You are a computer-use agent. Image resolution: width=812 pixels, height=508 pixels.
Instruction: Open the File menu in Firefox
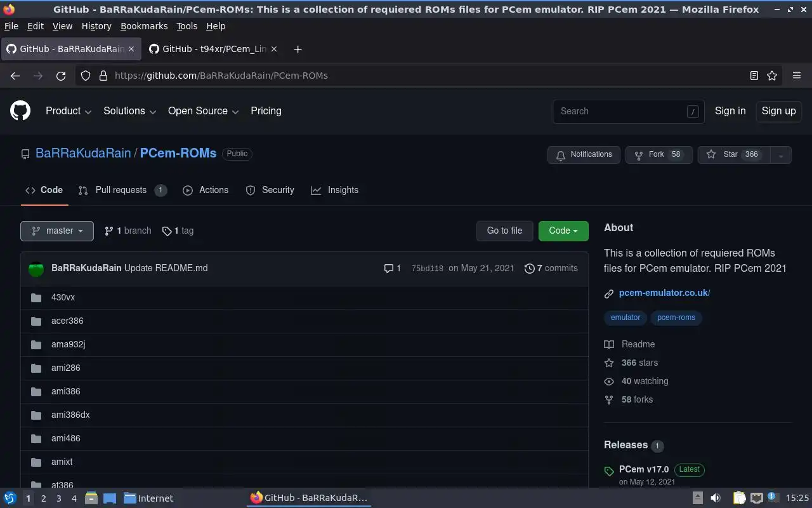(11, 26)
